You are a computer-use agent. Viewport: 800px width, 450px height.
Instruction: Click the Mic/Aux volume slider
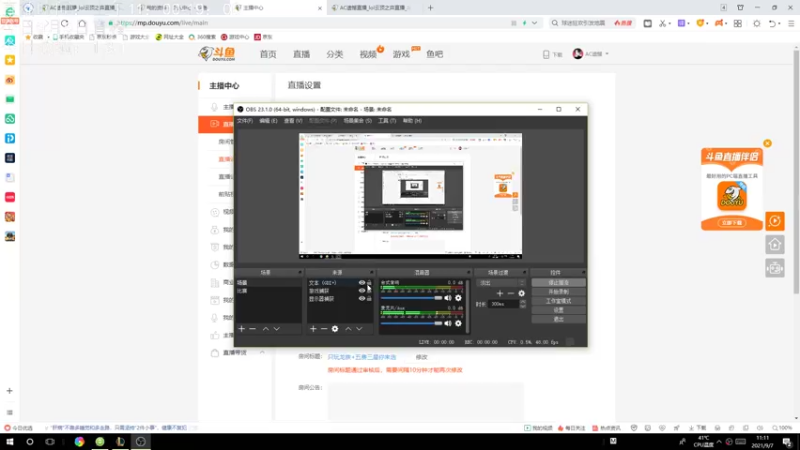click(x=411, y=323)
